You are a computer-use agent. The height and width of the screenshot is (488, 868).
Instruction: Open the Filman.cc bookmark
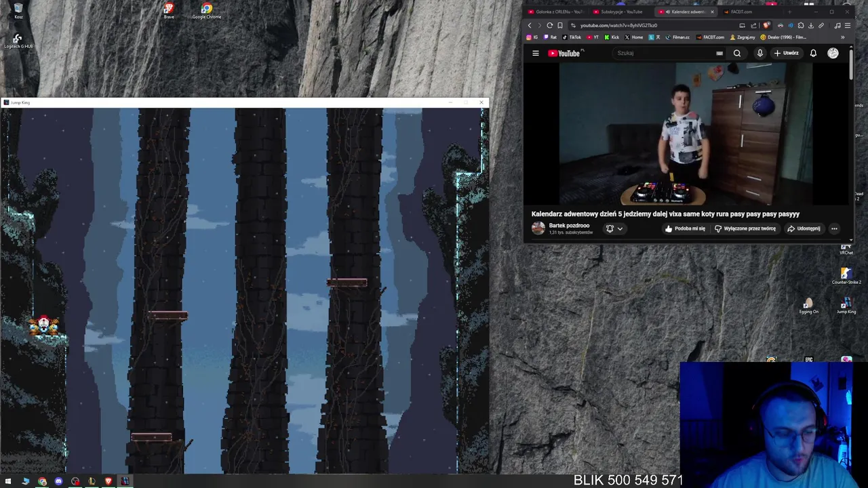(677, 37)
